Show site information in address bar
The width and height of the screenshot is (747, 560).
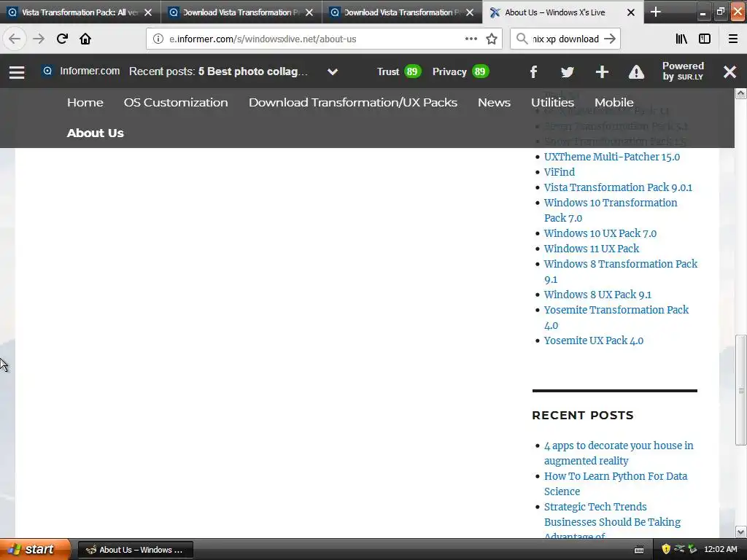(158, 39)
